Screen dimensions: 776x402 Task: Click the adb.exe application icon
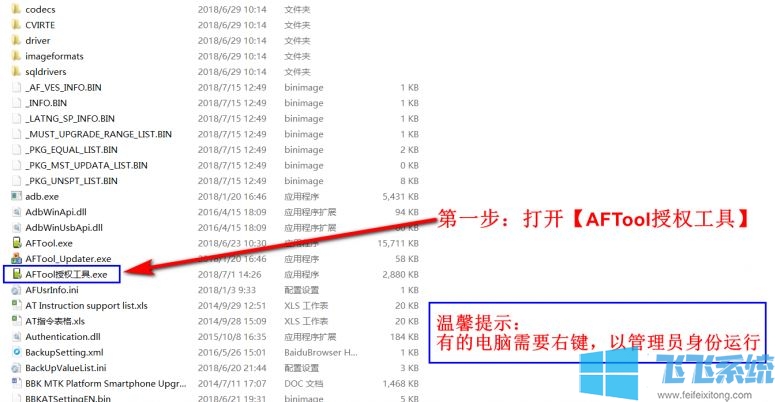click(x=16, y=196)
